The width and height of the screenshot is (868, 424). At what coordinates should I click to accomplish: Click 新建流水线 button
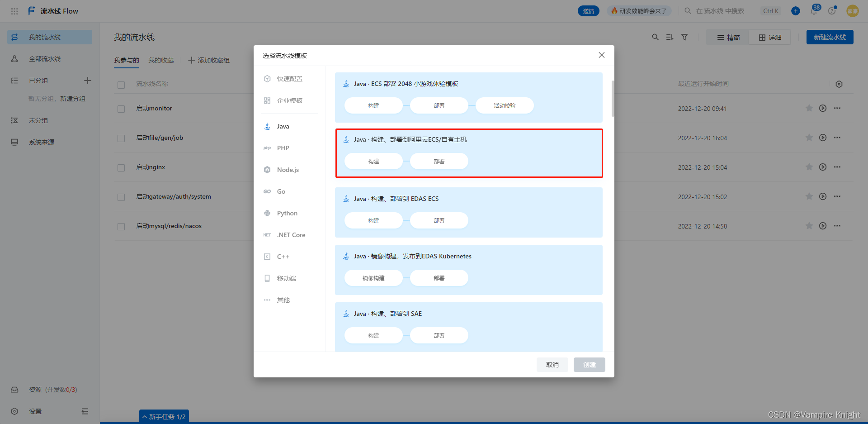[830, 37]
